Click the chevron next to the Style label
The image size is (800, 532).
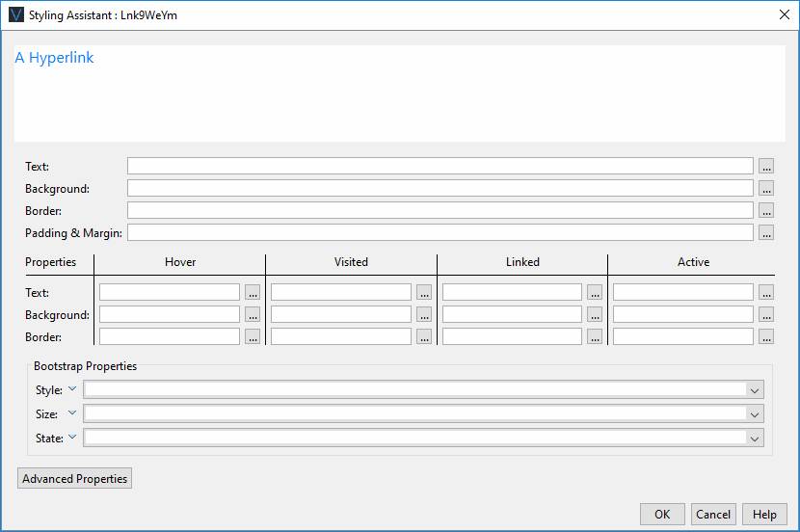point(72,389)
